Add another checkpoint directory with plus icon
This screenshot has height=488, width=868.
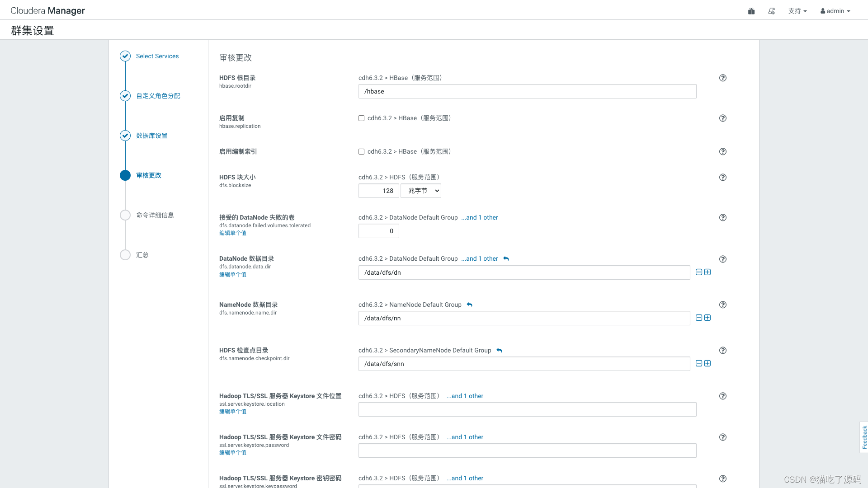point(708,363)
